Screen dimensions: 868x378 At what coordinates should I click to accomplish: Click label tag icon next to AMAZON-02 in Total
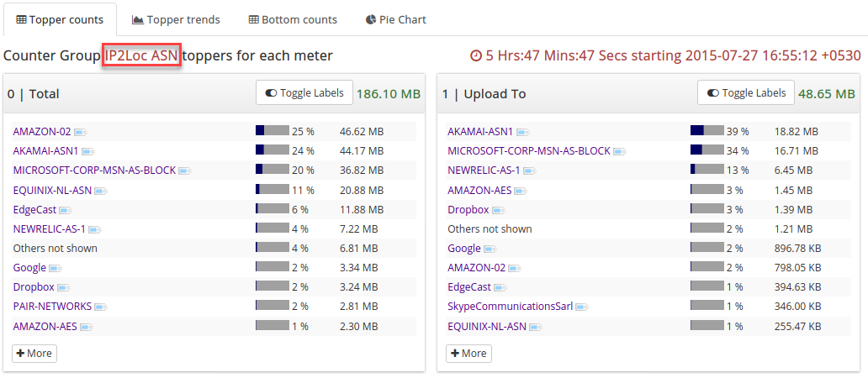(x=82, y=132)
